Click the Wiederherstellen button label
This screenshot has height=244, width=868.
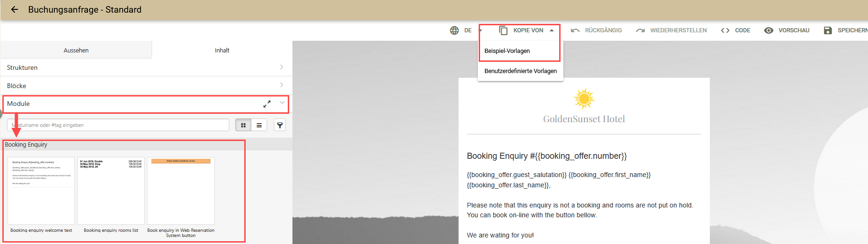pyautogui.click(x=678, y=30)
